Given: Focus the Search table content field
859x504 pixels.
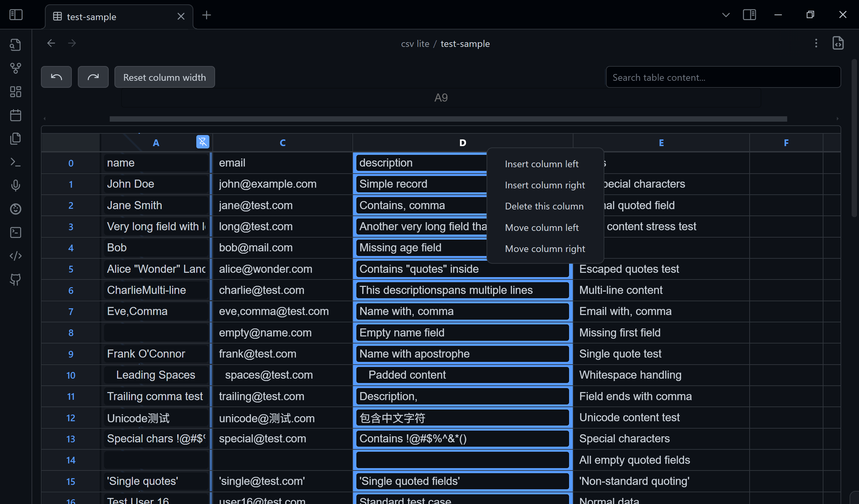Looking at the screenshot, I should coord(723,77).
